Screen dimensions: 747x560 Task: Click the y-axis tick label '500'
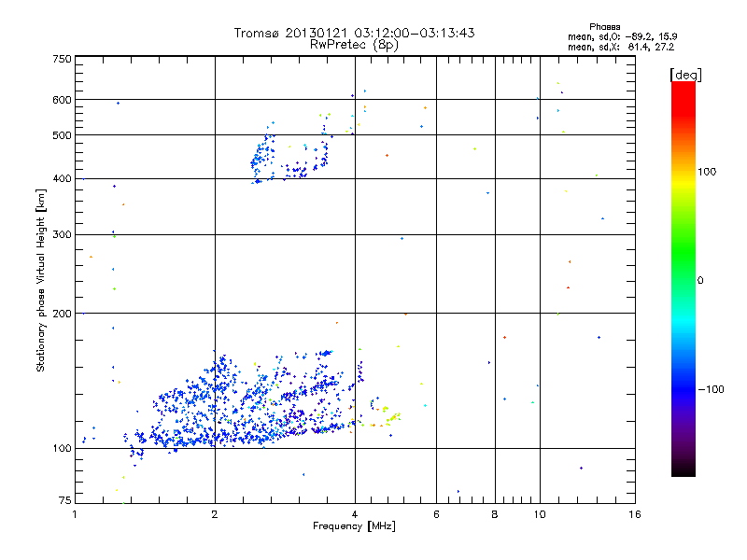62,135
